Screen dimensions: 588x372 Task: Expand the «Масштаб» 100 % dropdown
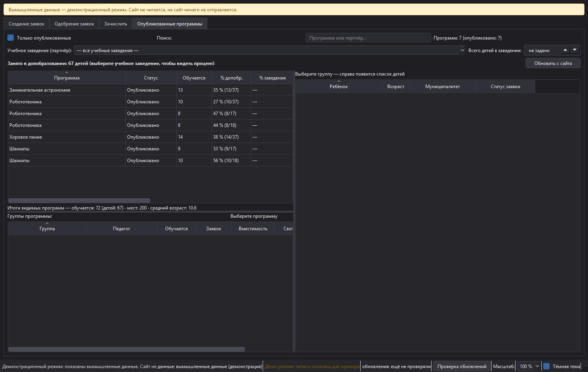[x=529, y=367]
